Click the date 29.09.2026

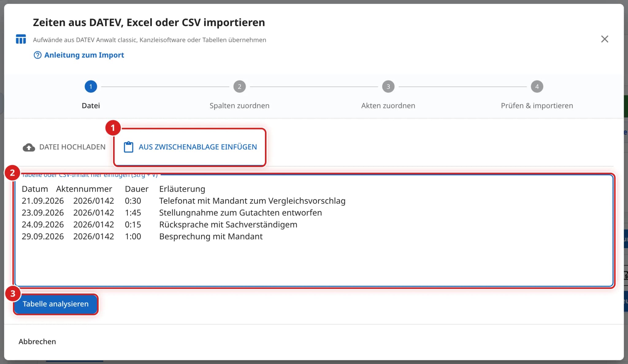(43, 236)
